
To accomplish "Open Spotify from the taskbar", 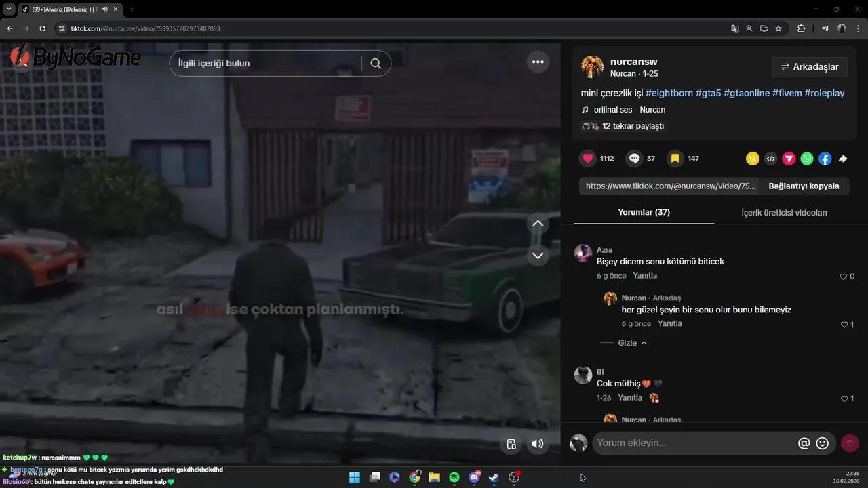I will [x=454, y=477].
